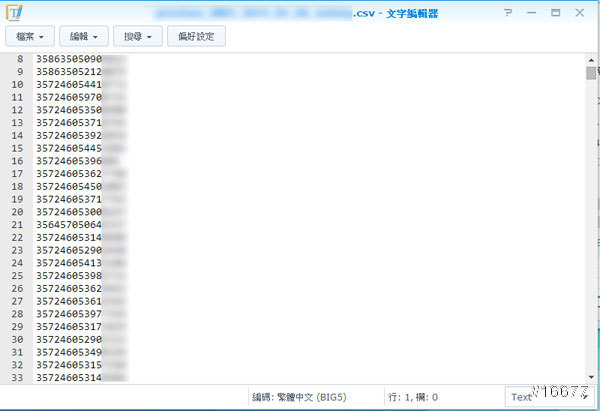
Task: Click the text 35724605413 on line 24
Action: 69,263
